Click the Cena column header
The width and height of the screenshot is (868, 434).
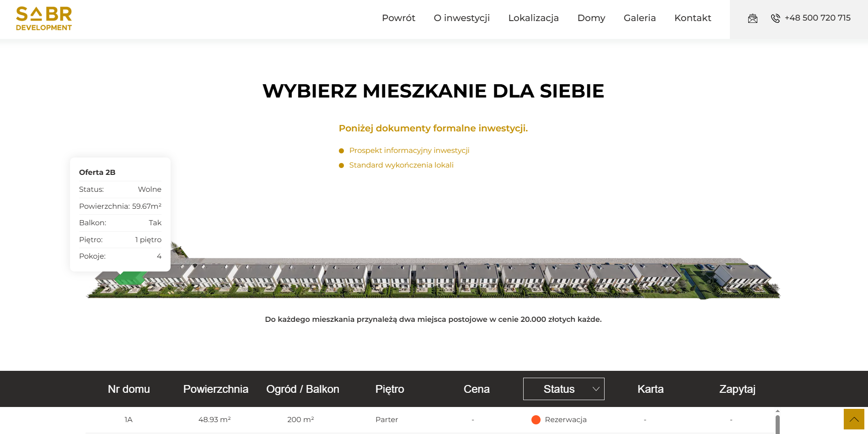[x=477, y=389]
